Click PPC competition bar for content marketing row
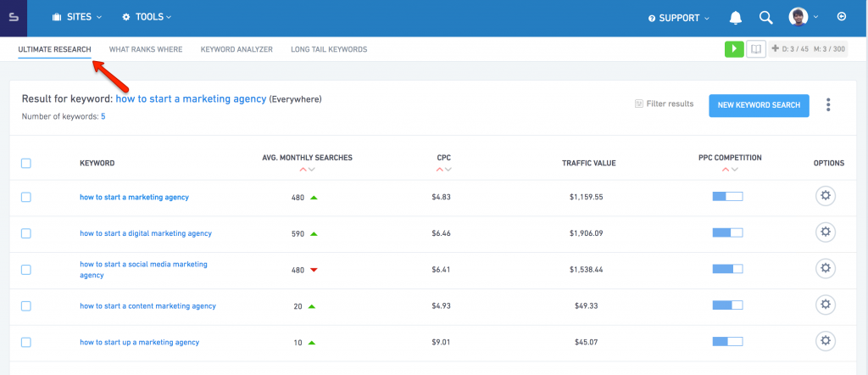This screenshot has height=375, width=868. 727,305
